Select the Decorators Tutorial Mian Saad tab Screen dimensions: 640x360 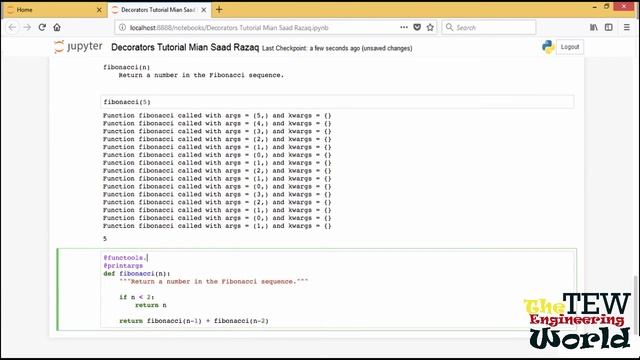tap(159, 9)
